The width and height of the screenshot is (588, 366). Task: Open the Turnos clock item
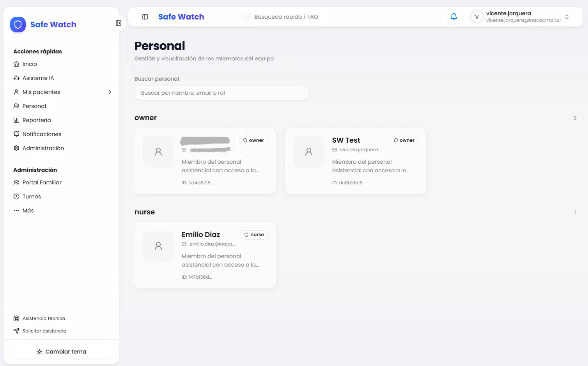pos(31,196)
